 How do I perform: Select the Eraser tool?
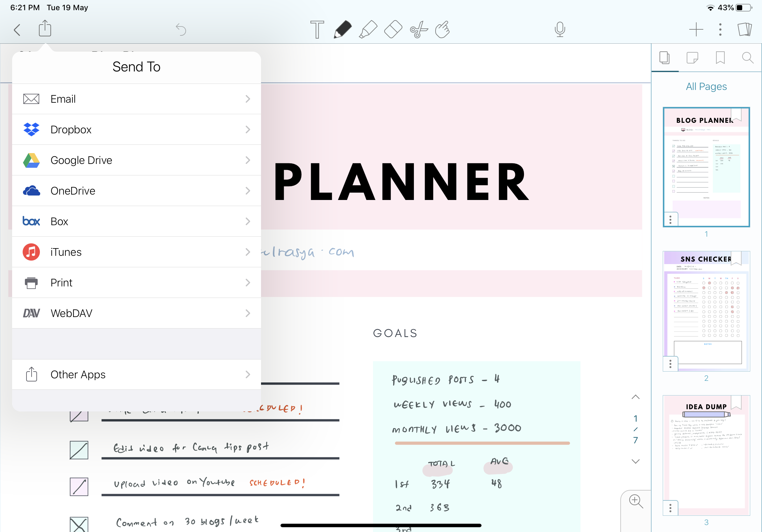(393, 30)
